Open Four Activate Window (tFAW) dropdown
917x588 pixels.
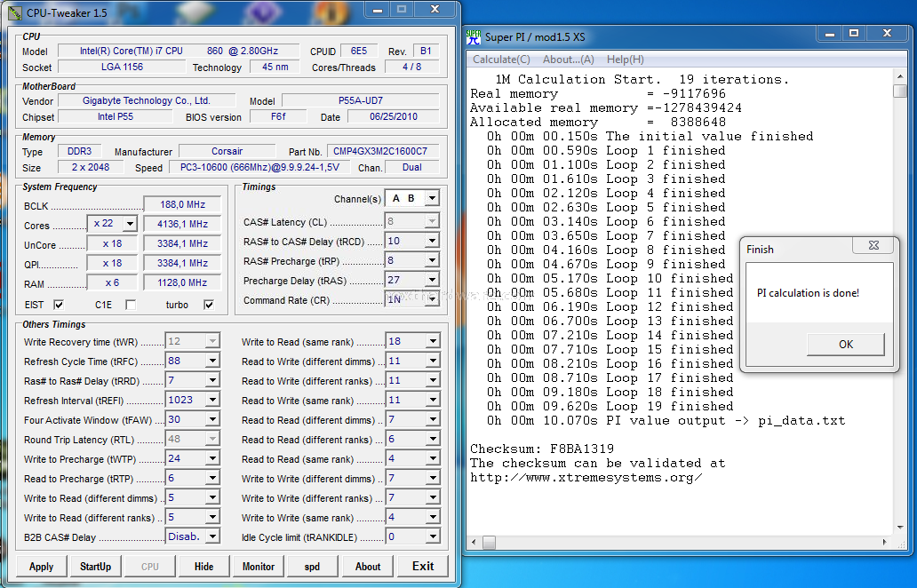click(212, 419)
